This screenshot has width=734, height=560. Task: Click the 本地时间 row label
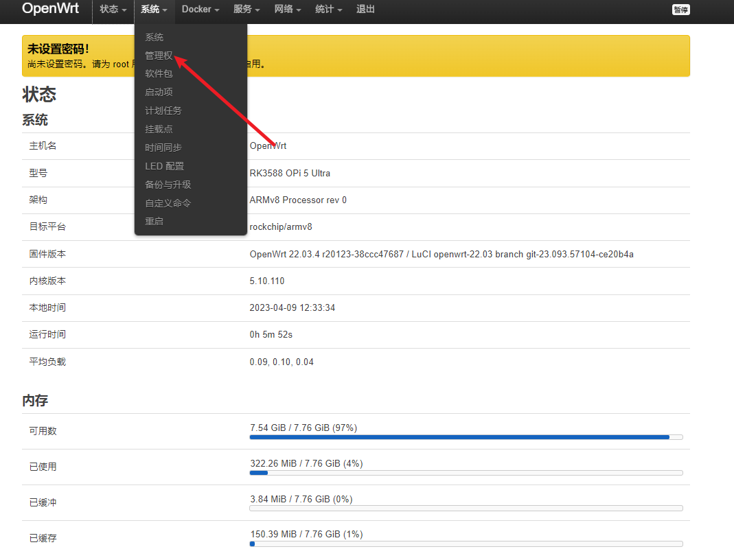pyautogui.click(x=47, y=307)
